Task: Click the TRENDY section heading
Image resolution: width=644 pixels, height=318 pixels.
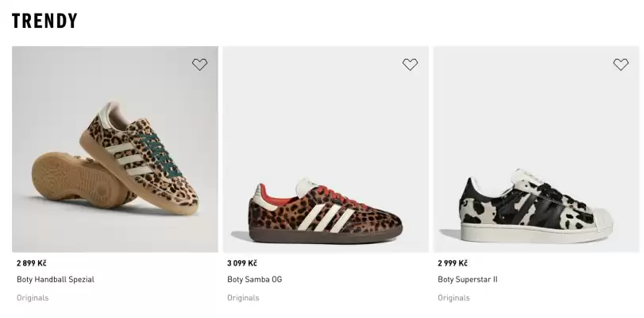Action: click(x=44, y=21)
